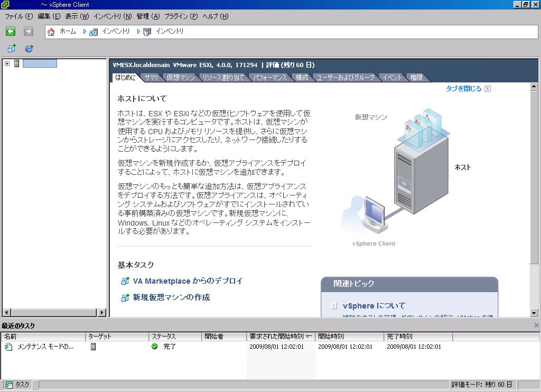This screenshot has height=392, width=541.
Task: Click the VA Marketplace からのデプロイ link
Action: 188,281
